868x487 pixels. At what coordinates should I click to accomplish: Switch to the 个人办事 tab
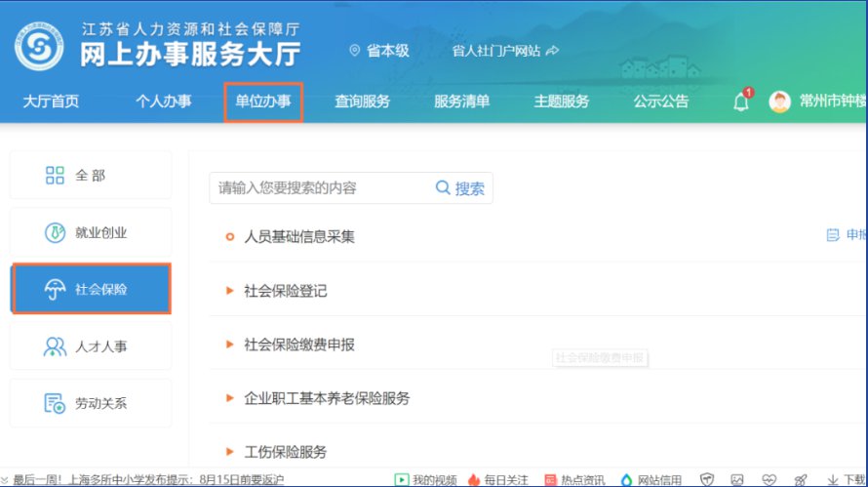pyautogui.click(x=163, y=101)
